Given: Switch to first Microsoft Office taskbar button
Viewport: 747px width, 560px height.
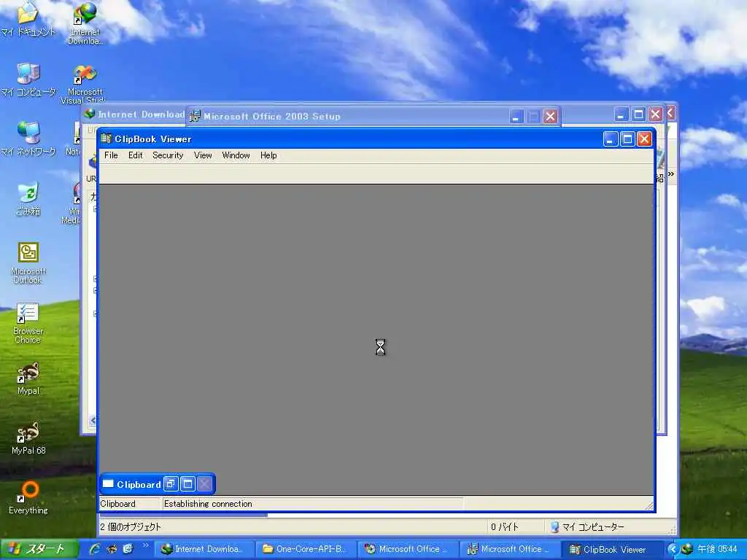Looking at the screenshot, I should [407, 549].
